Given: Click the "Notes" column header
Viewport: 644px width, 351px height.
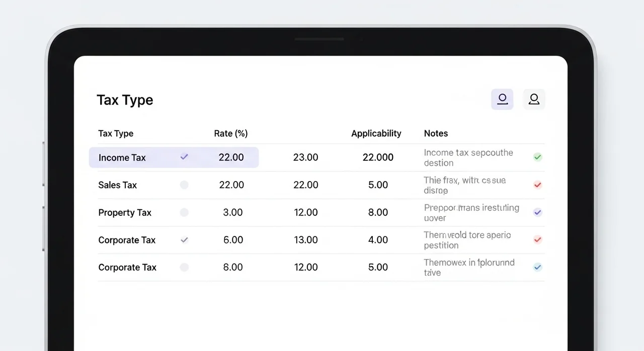Looking at the screenshot, I should tap(436, 133).
